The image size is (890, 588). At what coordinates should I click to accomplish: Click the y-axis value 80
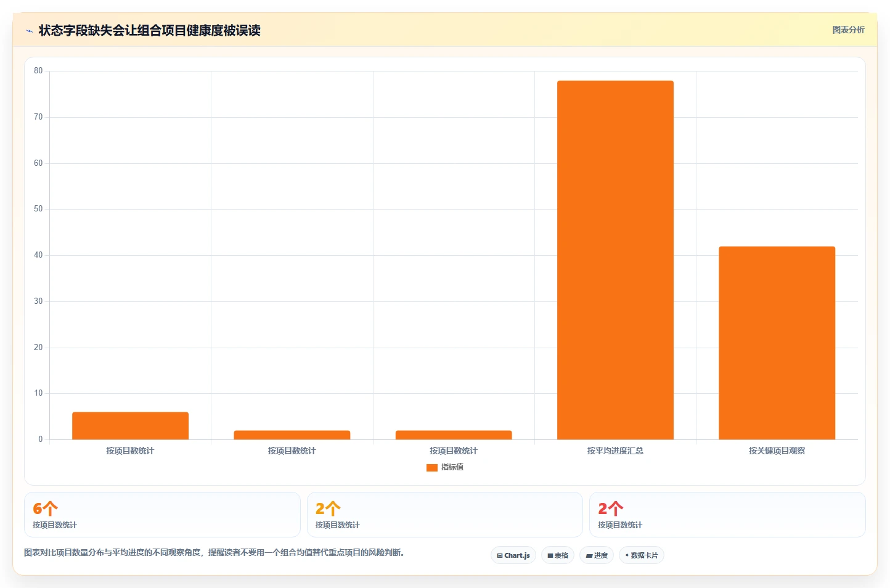(x=38, y=71)
